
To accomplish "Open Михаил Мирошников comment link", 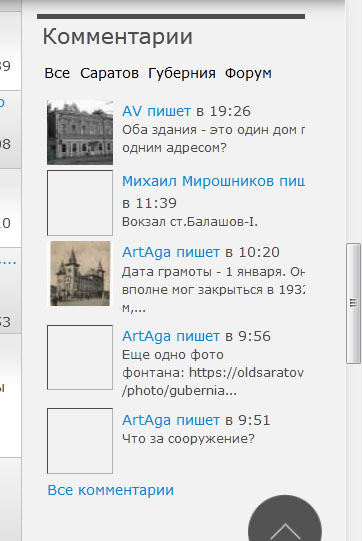I will click(213, 181).
